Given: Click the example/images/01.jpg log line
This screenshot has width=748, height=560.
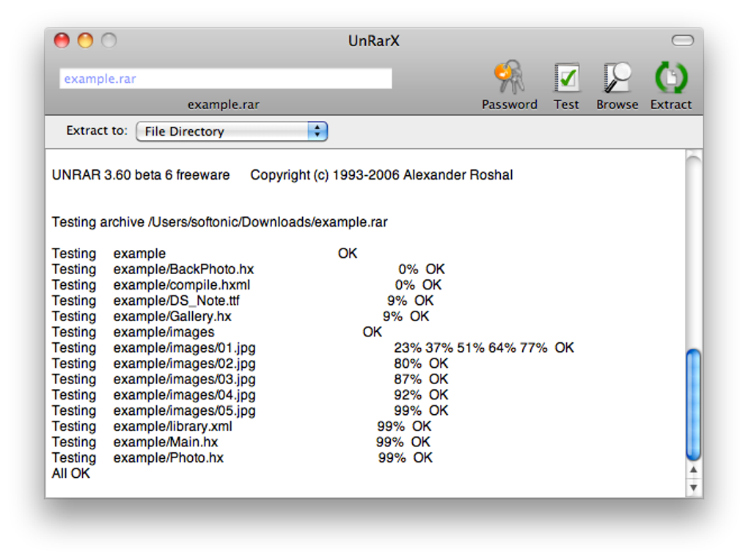Looking at the screenshot, I should pyautogui.click(x=313, y=347).
